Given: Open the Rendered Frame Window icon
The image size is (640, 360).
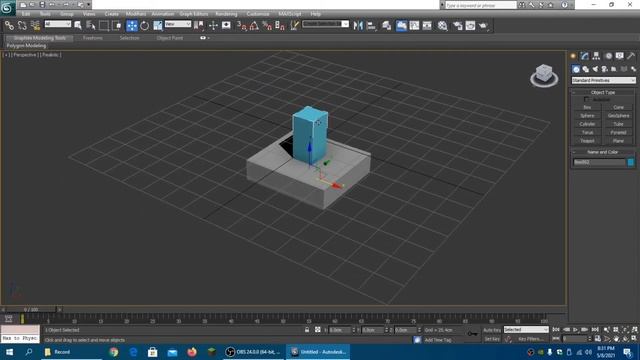Looking at the screenshot, I should [470, 26].
